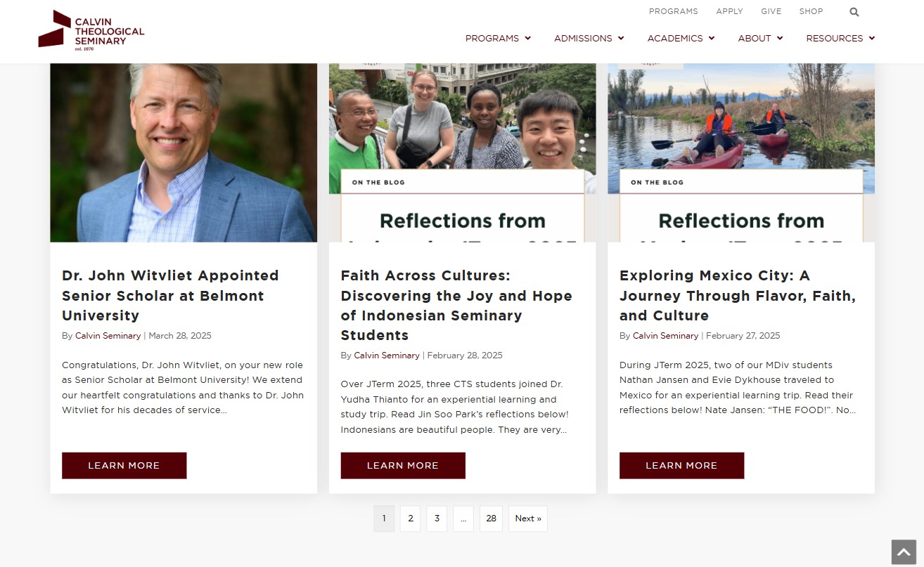Go to pagination page 2
Viewport: 924px width, 567px height.
pos(410,518)
